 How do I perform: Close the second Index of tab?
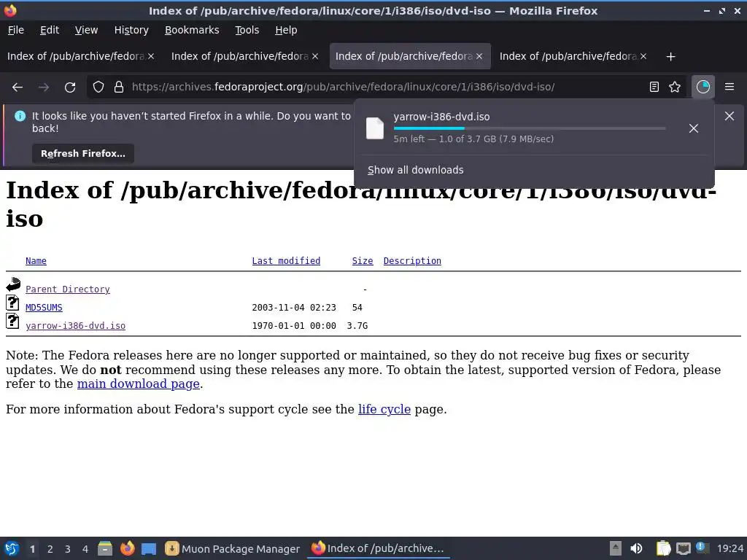point(315,56)
